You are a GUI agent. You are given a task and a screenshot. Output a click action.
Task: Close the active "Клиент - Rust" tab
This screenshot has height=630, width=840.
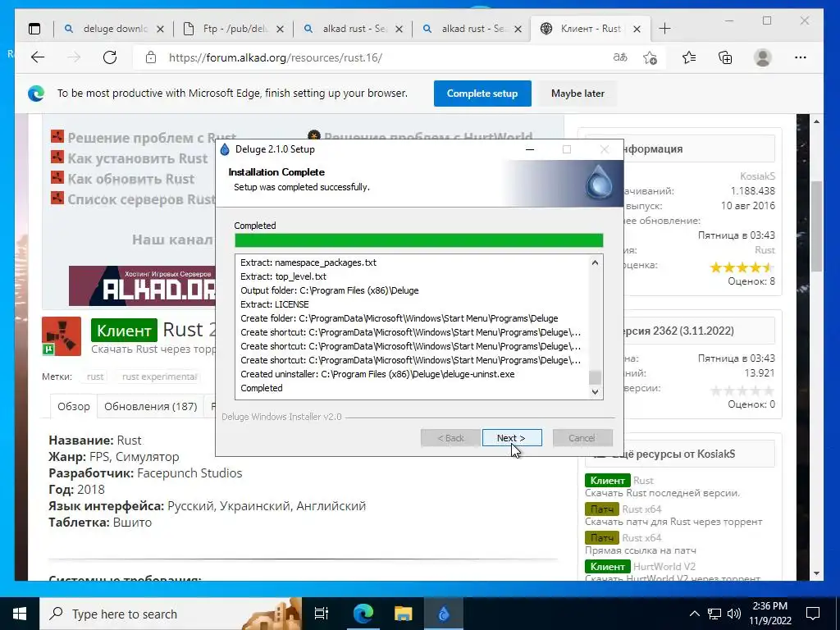click(637, 29)
